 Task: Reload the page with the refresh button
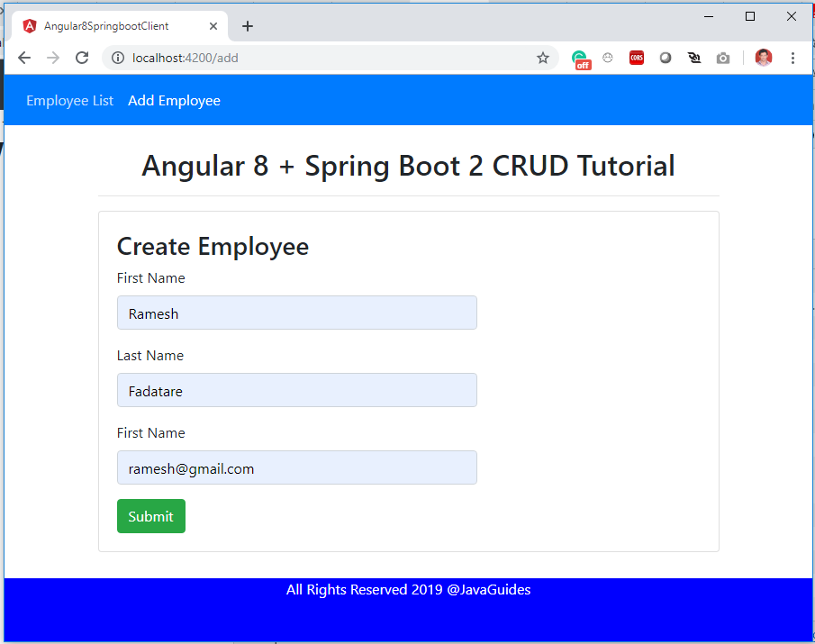tap(81, 57)
